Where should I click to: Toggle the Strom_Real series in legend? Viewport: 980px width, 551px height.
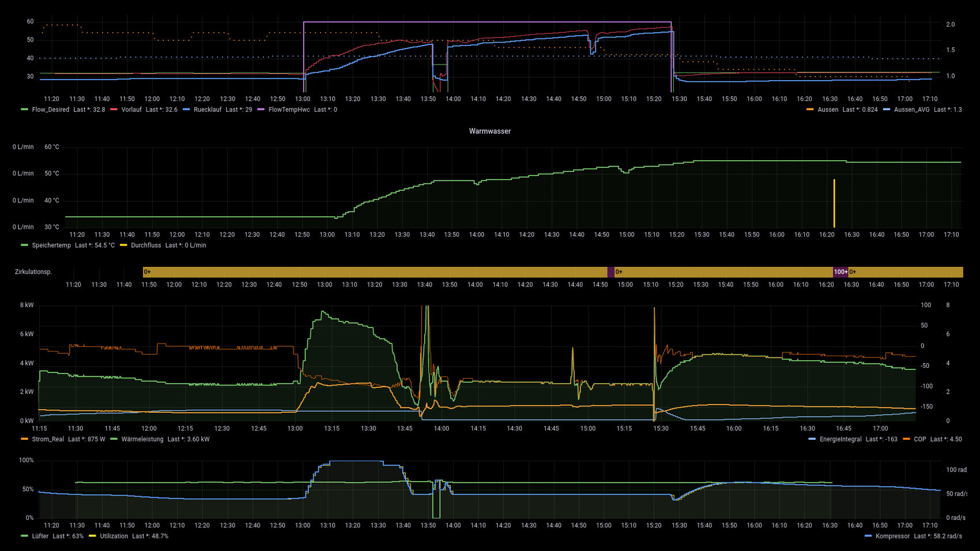tap(48, 439)
